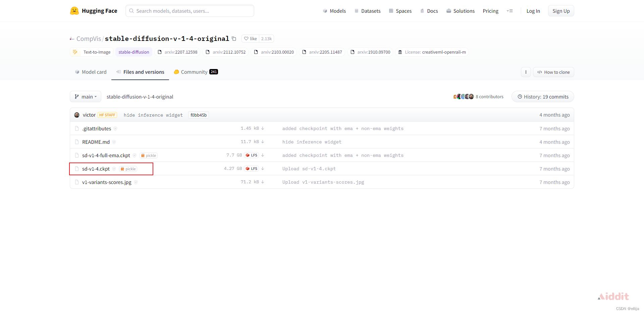Open the main branch dropdown
The width and height of the screenshot is (644, 314).
click(86, 97)
